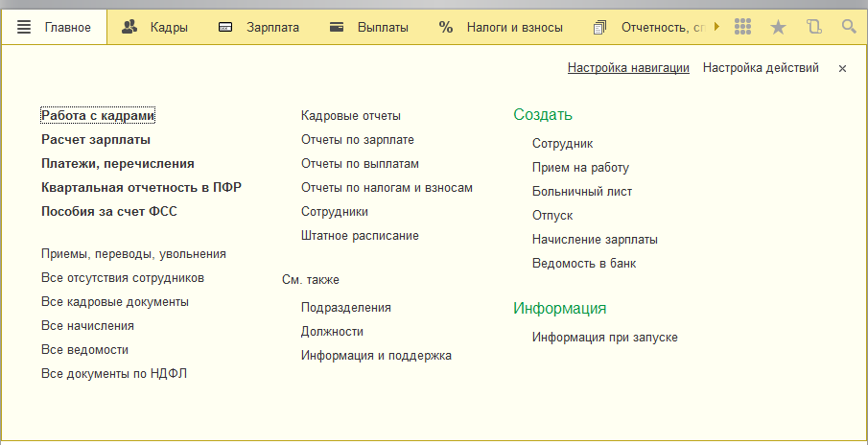Click the Зарплата card icon
Image resolution: width=868 pixels, height=445 pixels.
point(225,27)
